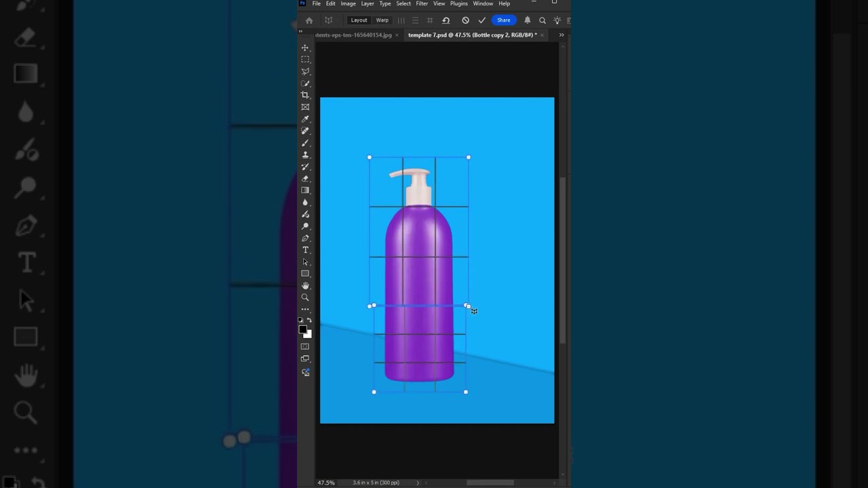The height and width of the screenshot is (488, 868).
Task: Split the warp horizontally icon
Action: point(415,20)
